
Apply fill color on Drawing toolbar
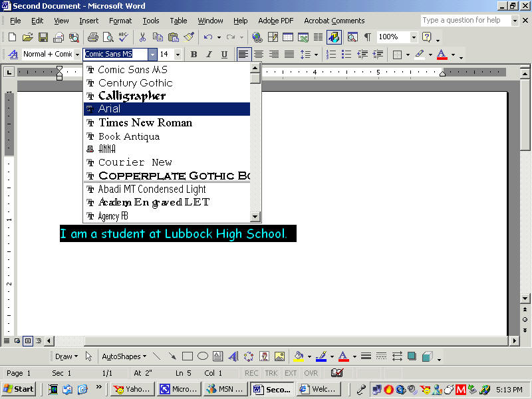(299, 356)
